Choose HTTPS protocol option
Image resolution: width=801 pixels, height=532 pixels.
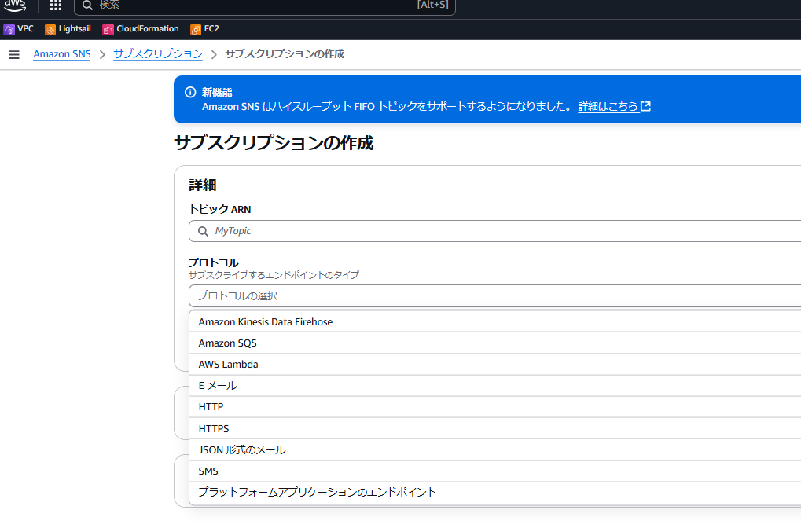(494, 428)
